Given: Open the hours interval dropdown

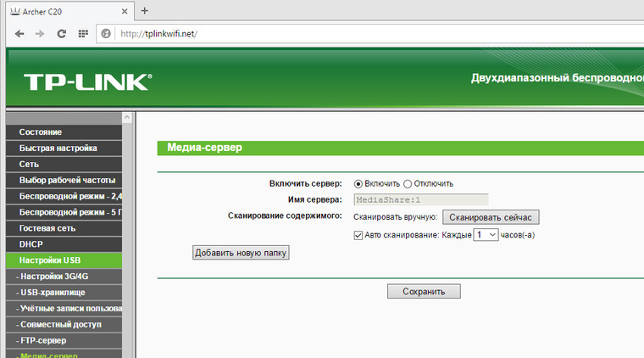Looking at the screenshot, I should coord(486,235).
